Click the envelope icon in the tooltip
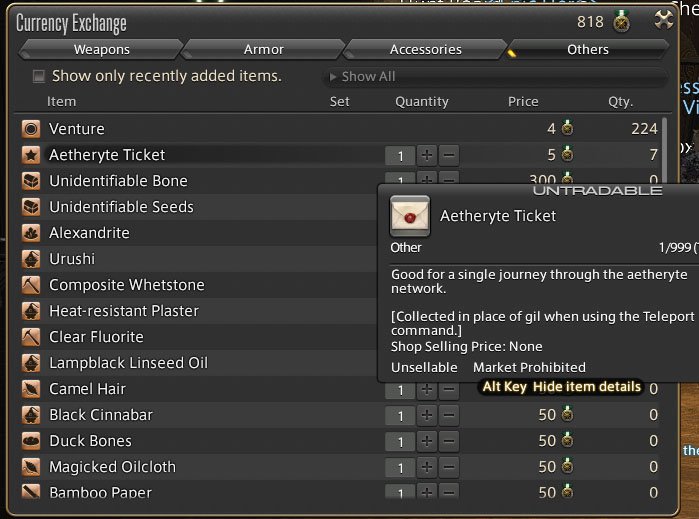The height and width of the screenshot is (519, 699). [x=410, y=216]
